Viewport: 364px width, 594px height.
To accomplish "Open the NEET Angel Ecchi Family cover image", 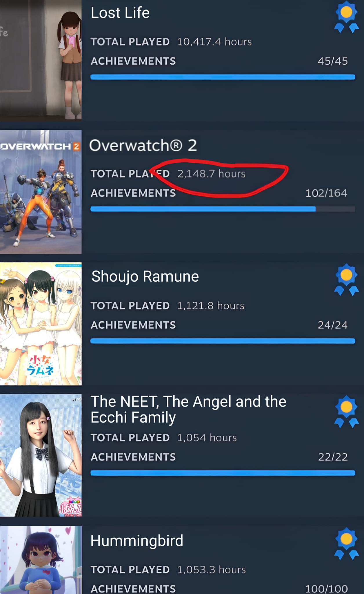I will [41, 455].
